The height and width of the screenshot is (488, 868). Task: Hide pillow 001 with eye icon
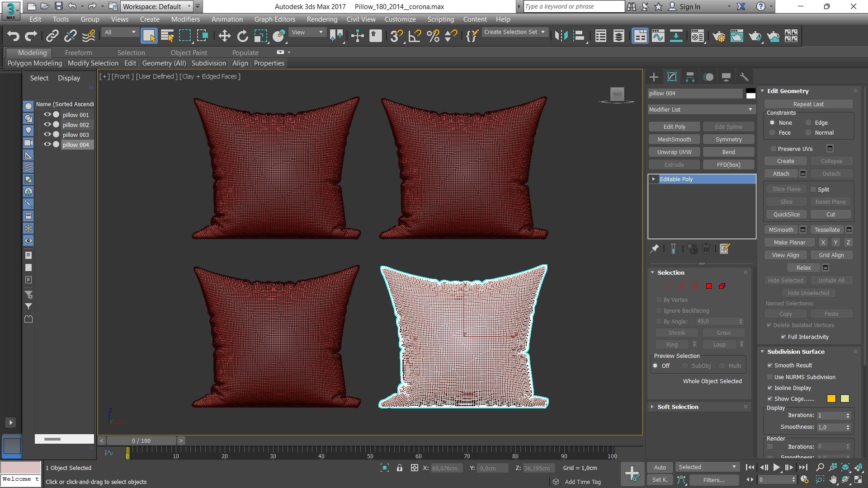pos(47,115)
